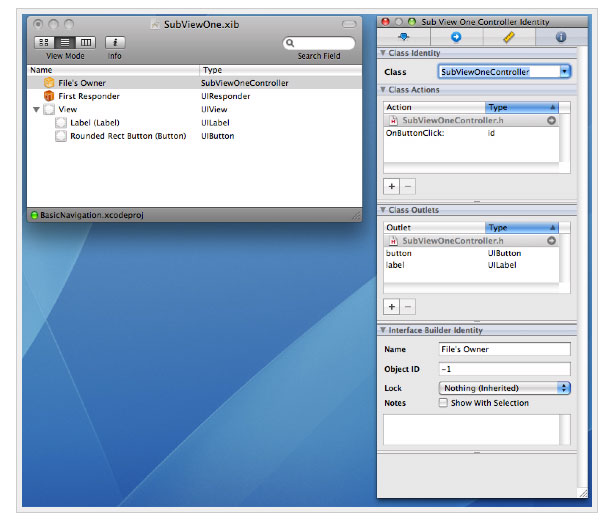Click the inspector window resize grip

click(x=583, y=493)
